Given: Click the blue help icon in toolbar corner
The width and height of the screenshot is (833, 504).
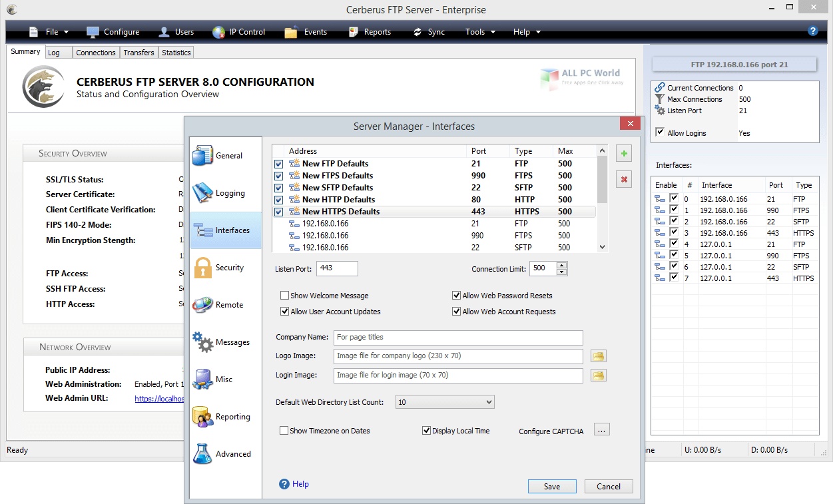Looking at the screenshot, I should pos(812,31).
